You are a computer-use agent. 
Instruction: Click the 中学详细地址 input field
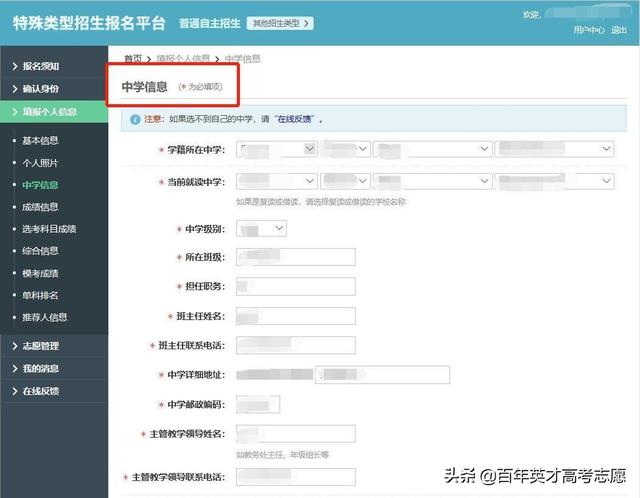tap(382, 375)
